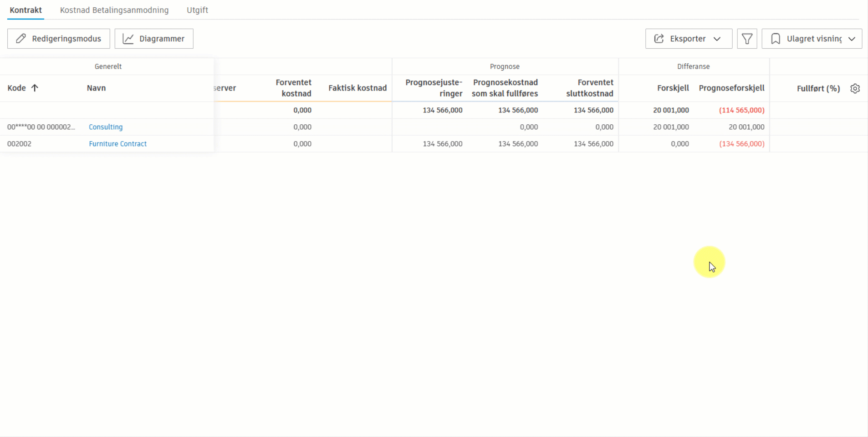Sort by Navn column header

click(96, 88)
